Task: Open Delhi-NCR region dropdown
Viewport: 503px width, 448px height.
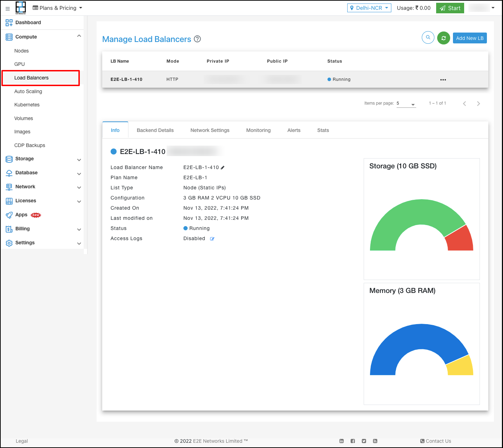Action: [369, 8]
